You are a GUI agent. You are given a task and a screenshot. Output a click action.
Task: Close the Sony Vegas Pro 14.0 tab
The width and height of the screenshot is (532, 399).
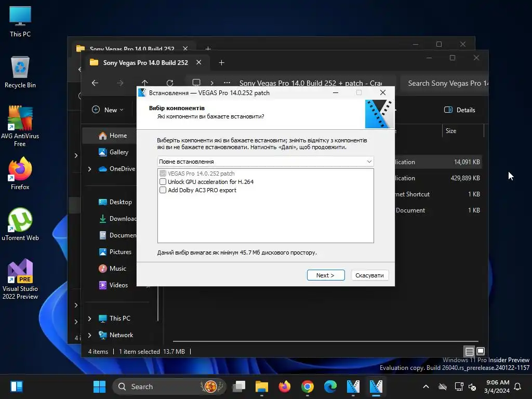[x=199, y=62]
